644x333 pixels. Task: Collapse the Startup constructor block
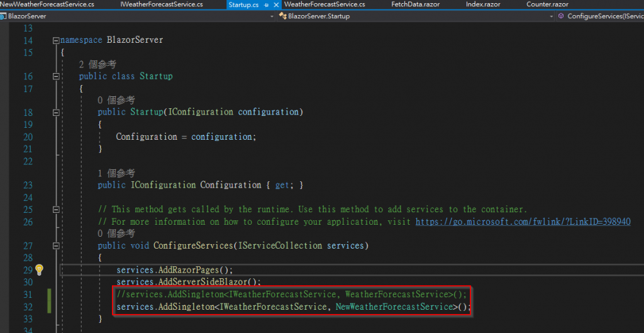55,112
